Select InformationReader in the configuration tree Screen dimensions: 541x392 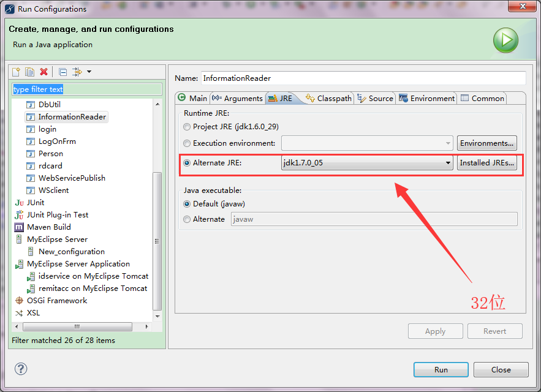[x=66, y=117]
